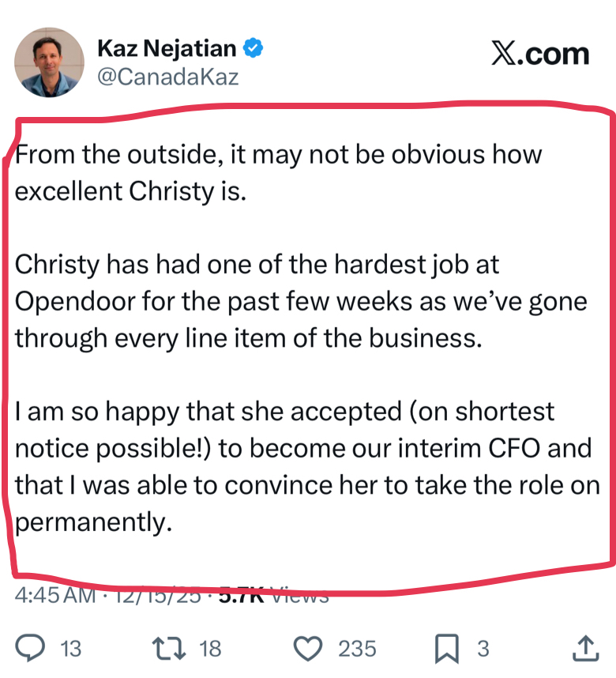Like the tweet with the heart icon
This screenshot has width=616, height=678.
308,648
